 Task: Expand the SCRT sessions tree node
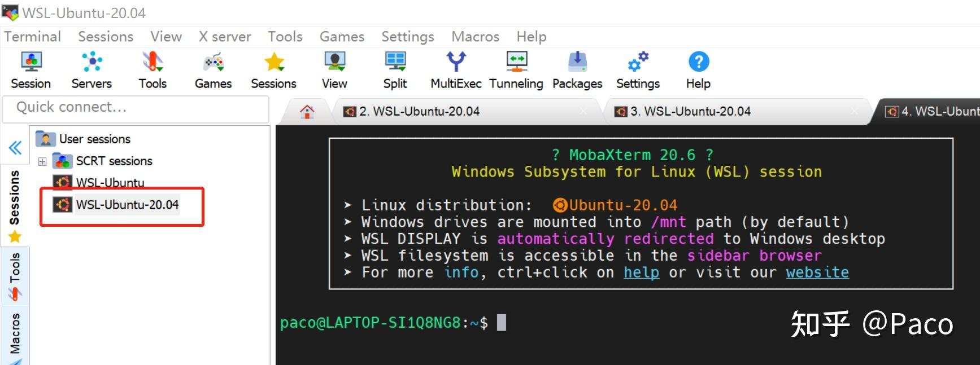(42, 161)
